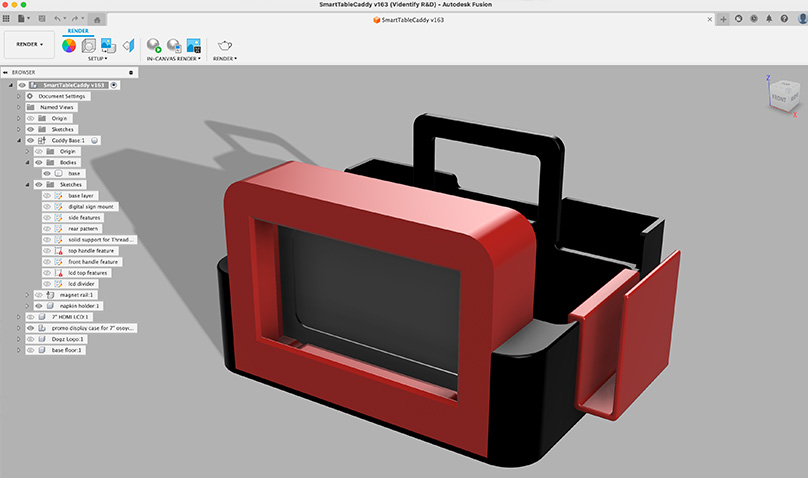Image resolution: width=808 pixels, height=478 pixels.
Task: Hide the base body
Action: point(47,174)
